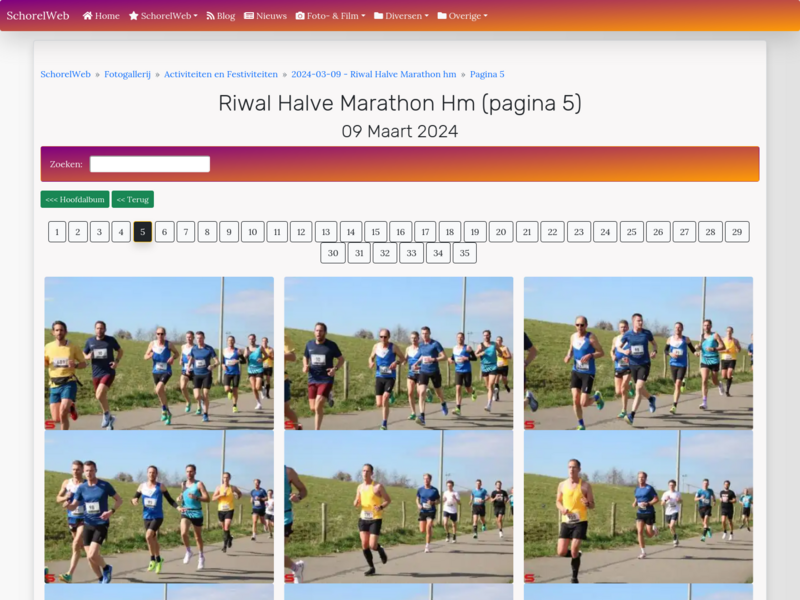The height and width of the screenshot is (600, 800).
Task: Go to gallery page 23
Action: tap(579, 232)
